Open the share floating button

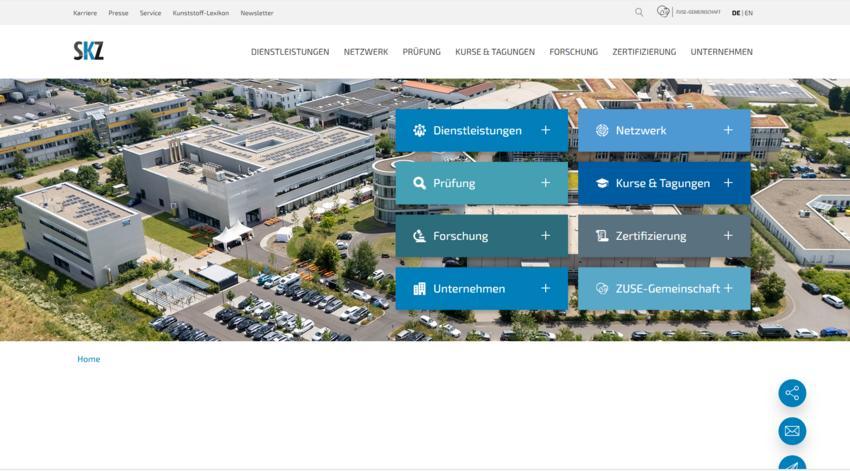click(792, 393)
